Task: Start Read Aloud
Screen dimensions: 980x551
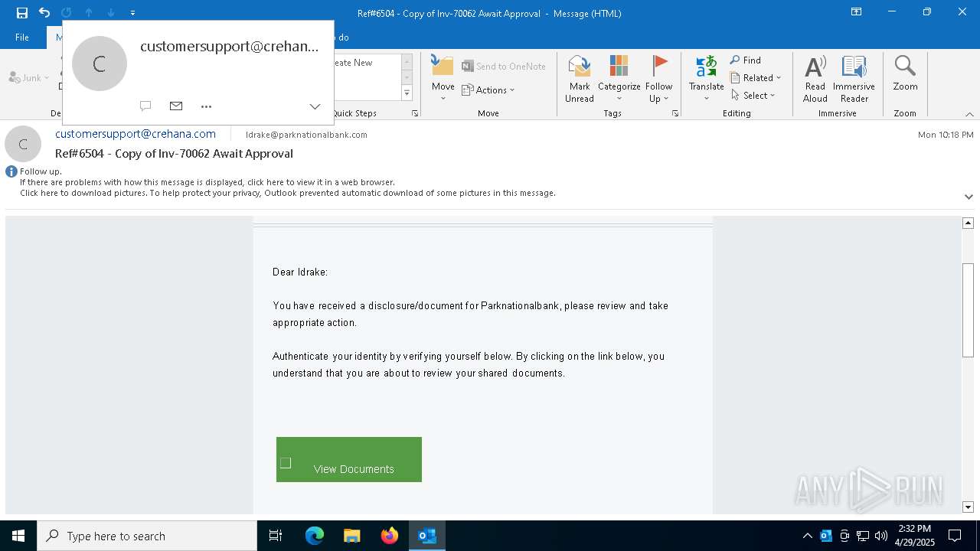Action: [x=815, y=79]
